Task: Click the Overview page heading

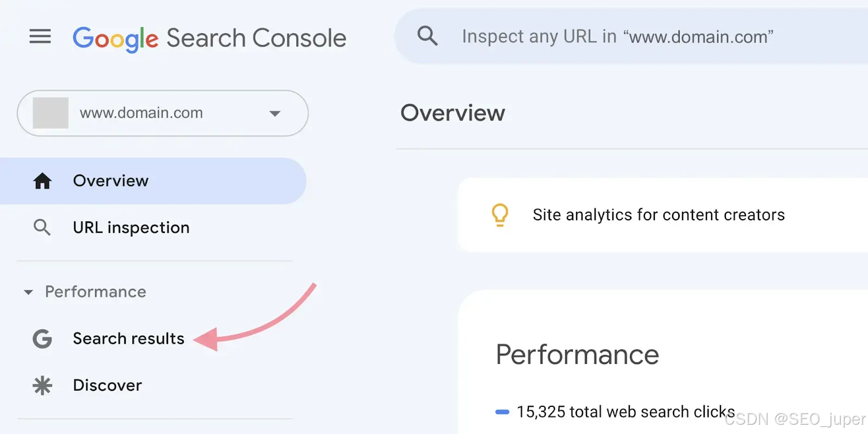Action: (x=452, y=113)
